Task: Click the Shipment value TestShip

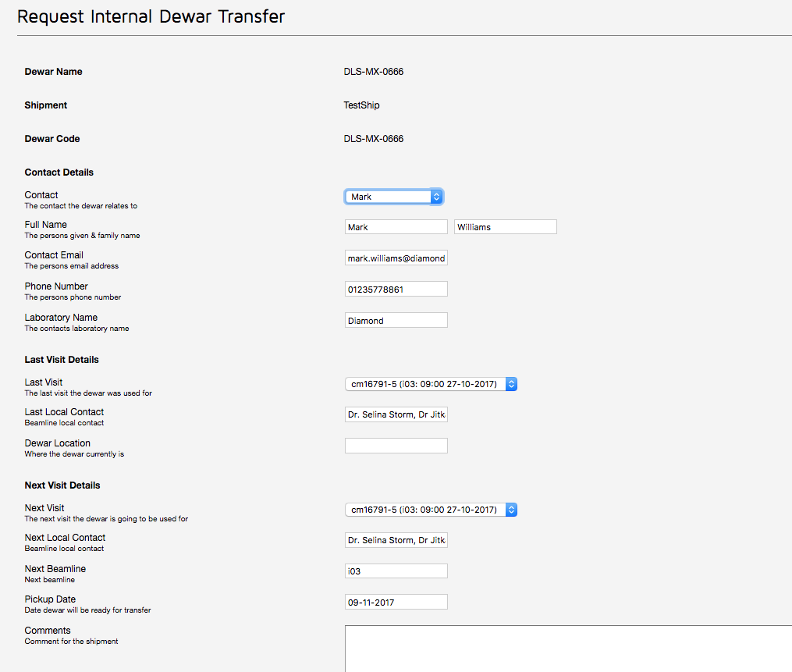Action: point(361,105)
